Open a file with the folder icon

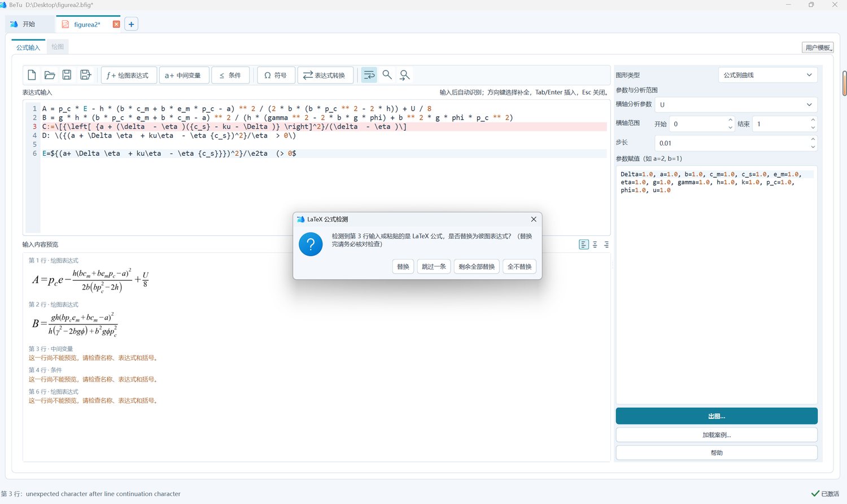click(x=50, y=75)
